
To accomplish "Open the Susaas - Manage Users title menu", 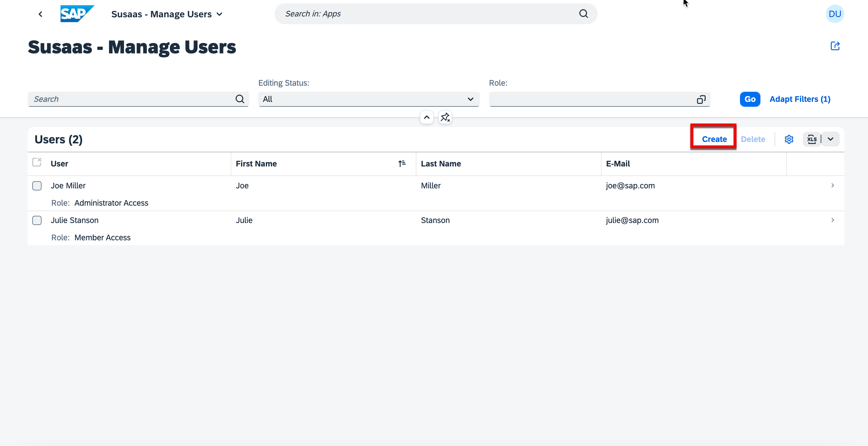I will (x=167, y=14).
